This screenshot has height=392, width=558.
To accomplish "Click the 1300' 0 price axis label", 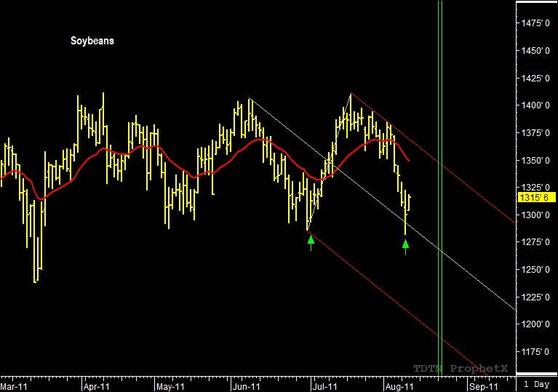I will [x=535, y=215].
